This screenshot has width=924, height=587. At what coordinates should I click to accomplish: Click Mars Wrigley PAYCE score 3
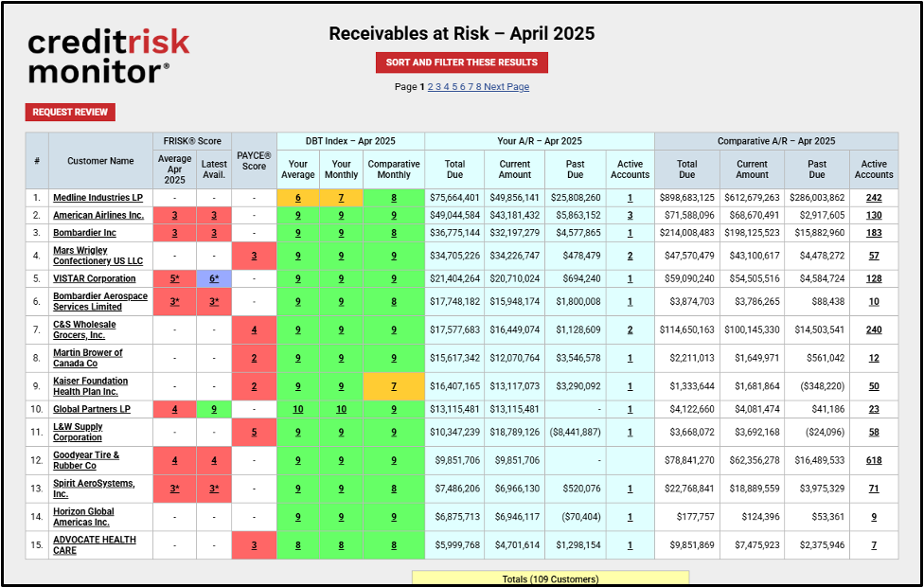click(254, 256)
